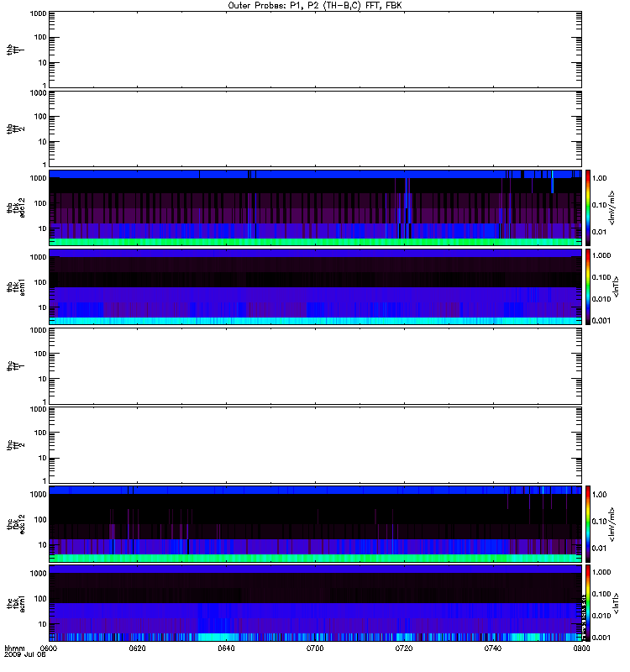Image resolution: width=630 pixels, height=672 pixels.
Task: Click the 1 tick label on thc fff 2
Action: tap(45, 480)
